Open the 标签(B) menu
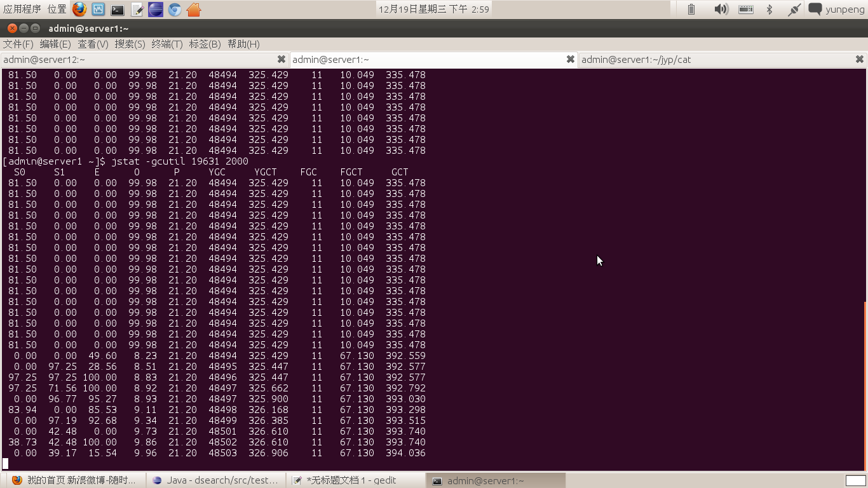This screenshot has height=488, width=868. 205,44
